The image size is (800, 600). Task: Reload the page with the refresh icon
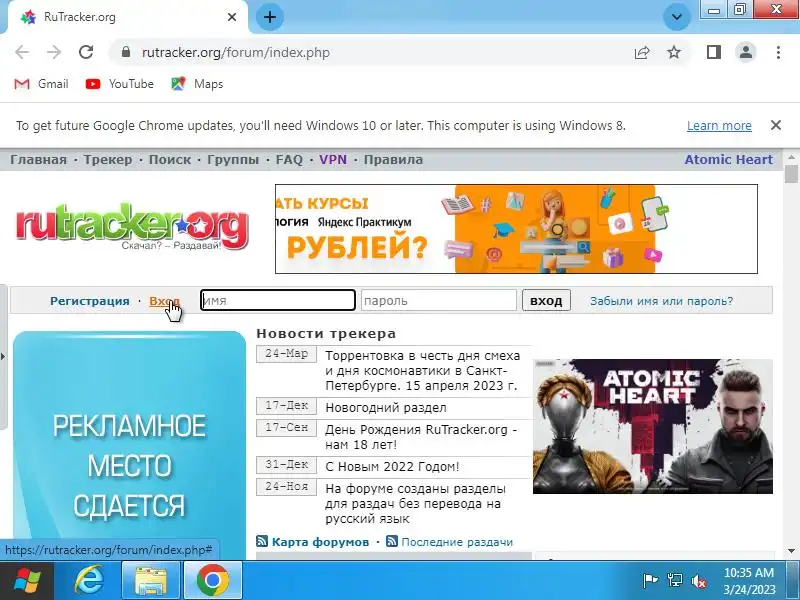click(86, 52)
